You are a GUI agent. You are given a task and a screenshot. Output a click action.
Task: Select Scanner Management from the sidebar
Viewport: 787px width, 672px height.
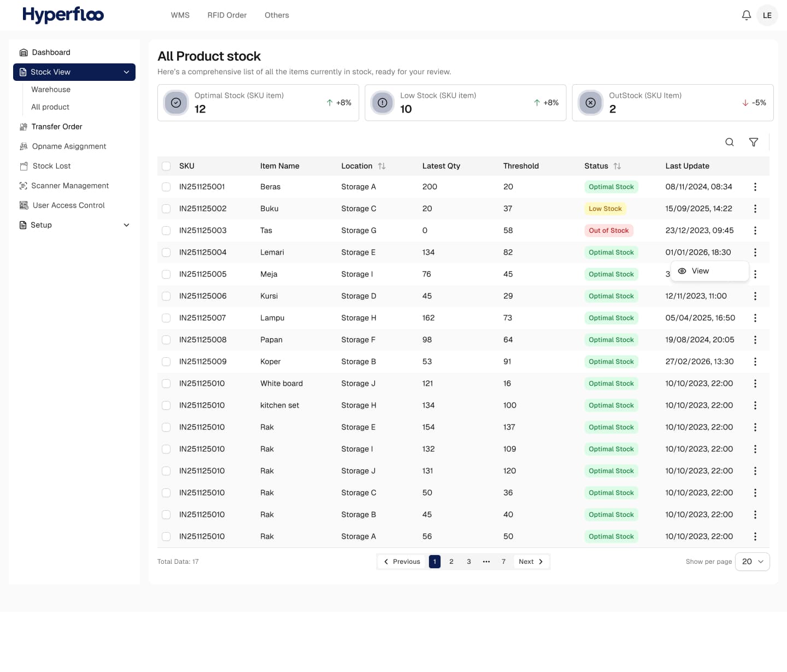click(70, 185)
